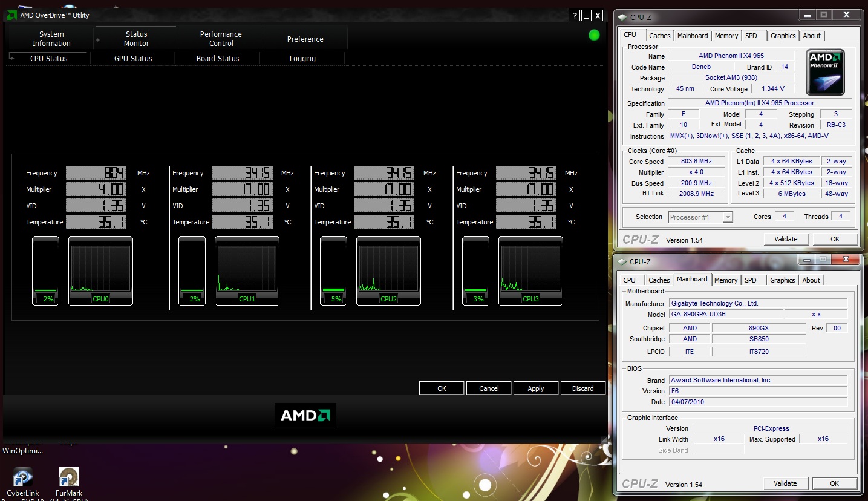
Task: Open the Caches tab in top CPU-Z
Action: tap(660, 36)
